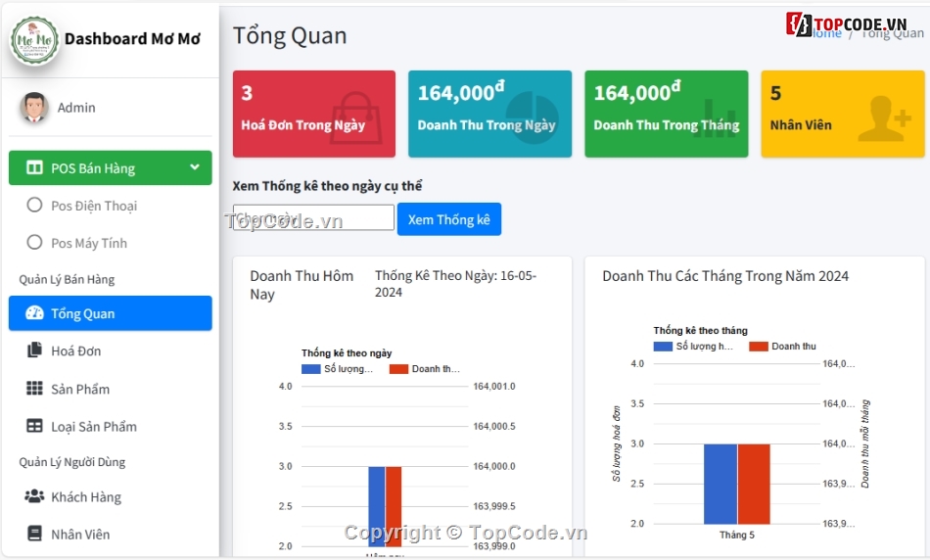Open the Sản Phẩm menu item

pos(80,389)
